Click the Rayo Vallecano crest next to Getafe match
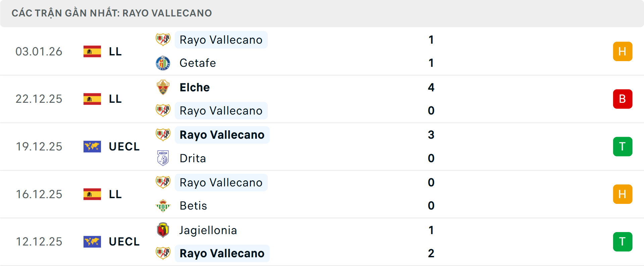 coord(163,39)
